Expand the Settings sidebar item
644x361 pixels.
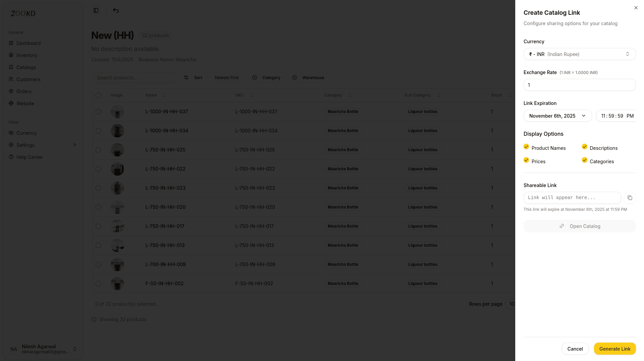pos(25,145)
